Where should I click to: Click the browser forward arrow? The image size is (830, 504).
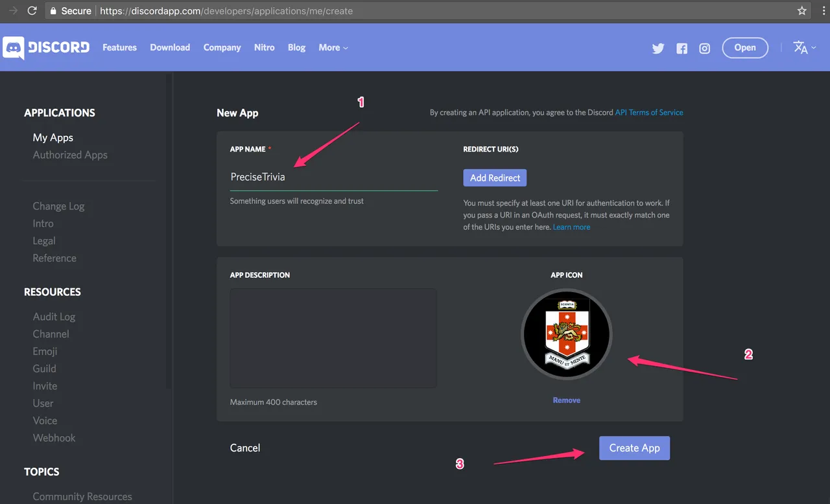[12, 11]
